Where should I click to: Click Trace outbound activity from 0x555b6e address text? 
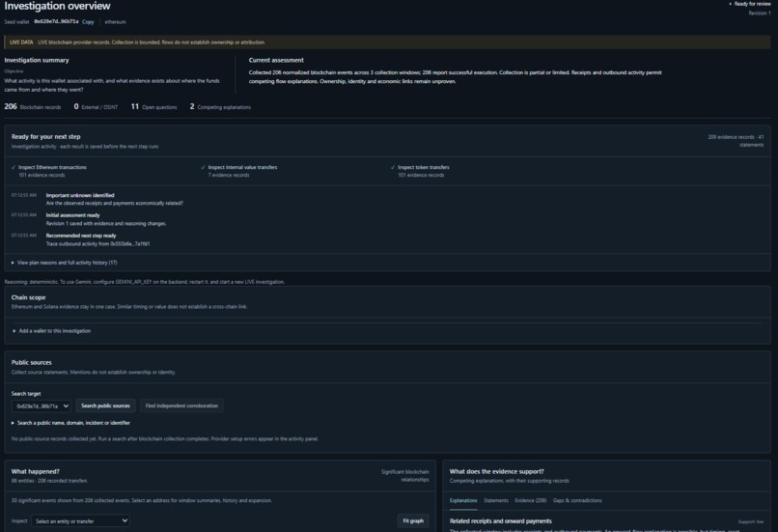coord(97,243)
